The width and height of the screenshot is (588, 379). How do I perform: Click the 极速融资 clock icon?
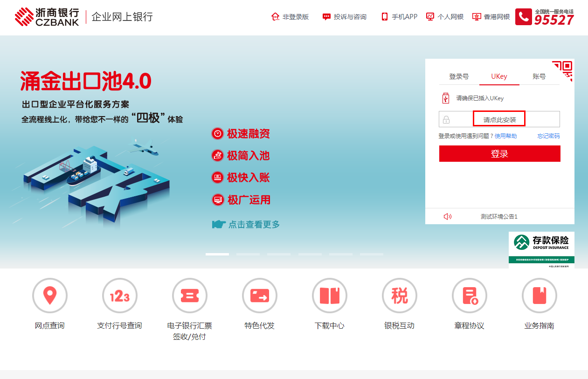218,134
